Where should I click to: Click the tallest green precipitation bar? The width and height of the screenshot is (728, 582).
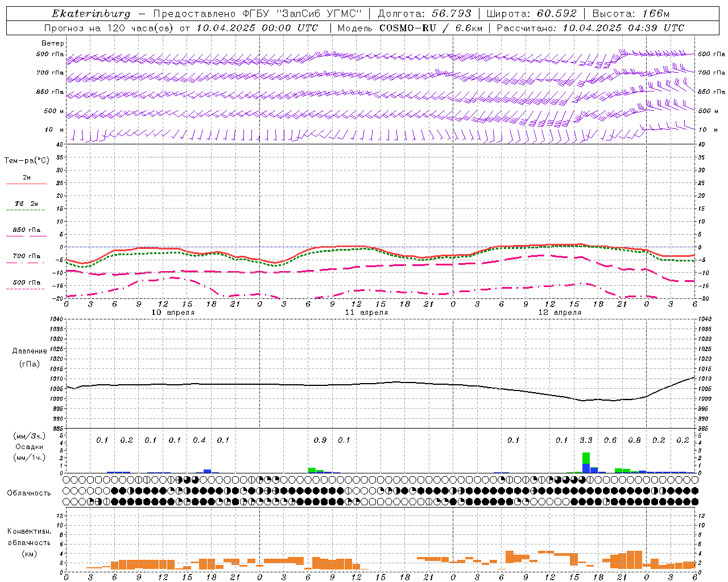pos(586,458)
